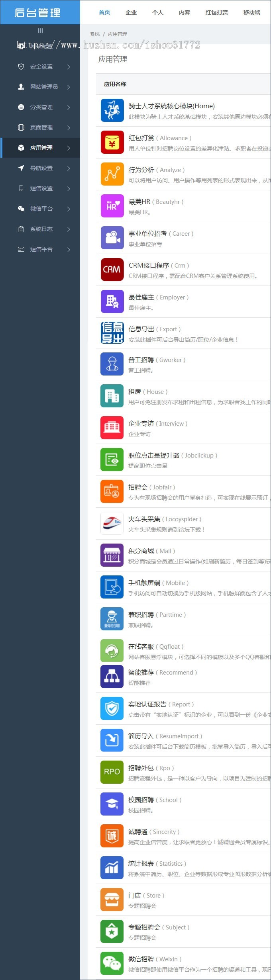Screen dimensions: 271x980
Task: Expand the 短信设置 chevron arrow
Action: (69, 189)
